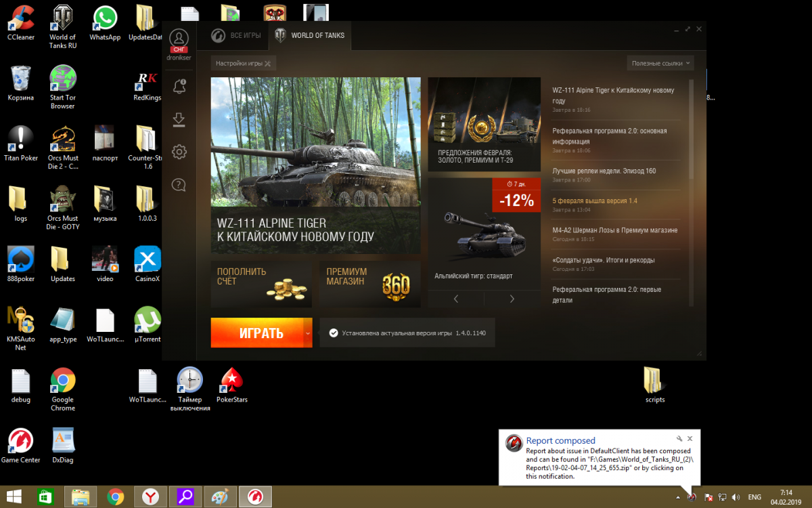Open the WZ-111 Alpine Tiger banner
The width and height of the screenshot is (812, 508).
(x=315, y=165)
